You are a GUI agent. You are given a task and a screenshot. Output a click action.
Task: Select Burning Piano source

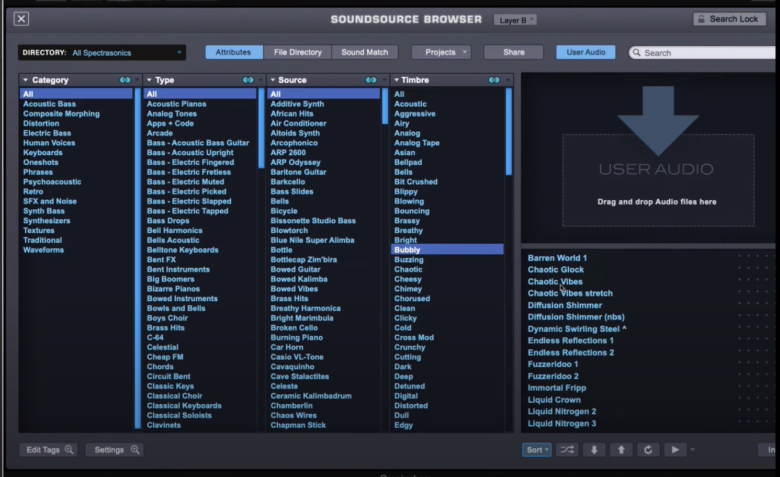(x=296, y=338)
